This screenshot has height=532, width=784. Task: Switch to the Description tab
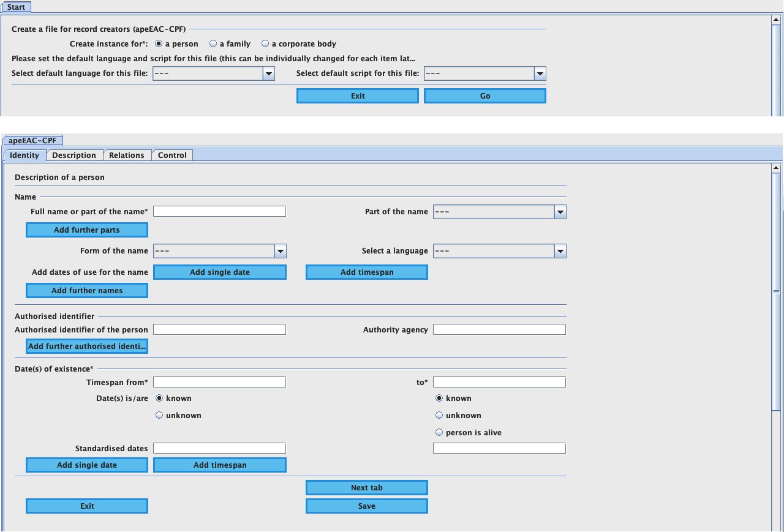tap(74, 155)
